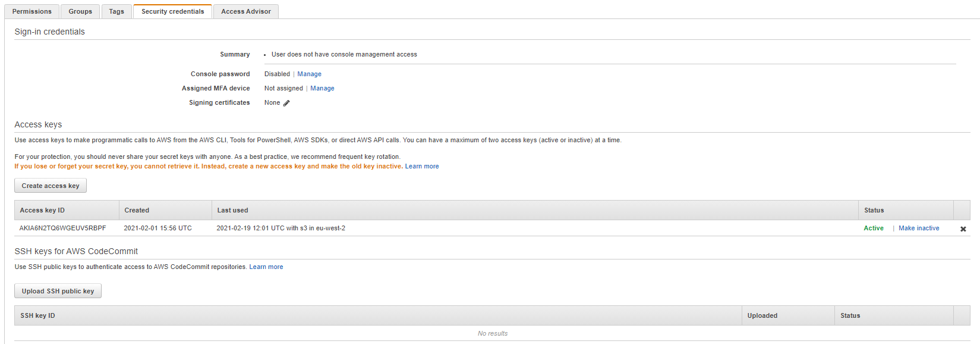Open Learn more link about secret keys
Viewport: 980px width, 344px height.
coord(422,166)
